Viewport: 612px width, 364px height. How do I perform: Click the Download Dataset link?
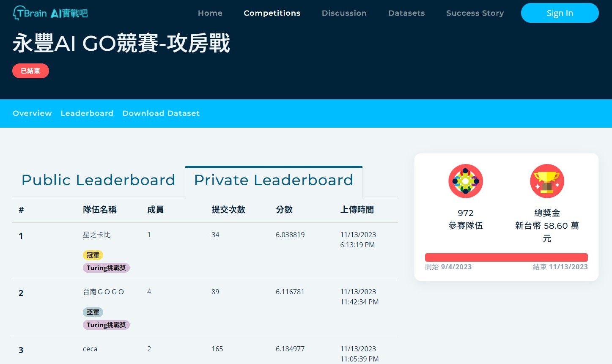[161, 113]
